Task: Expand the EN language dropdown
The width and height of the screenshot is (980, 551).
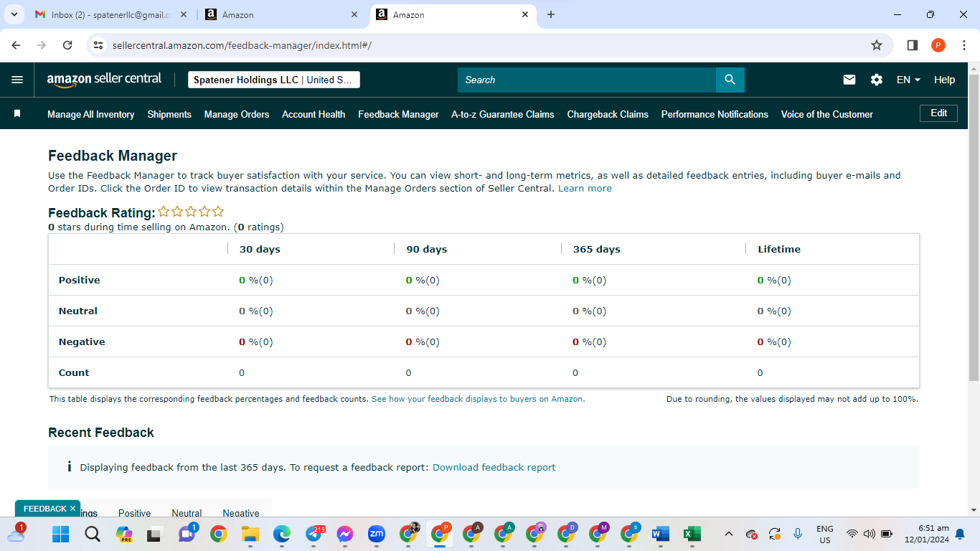Action: click(908, 80)
